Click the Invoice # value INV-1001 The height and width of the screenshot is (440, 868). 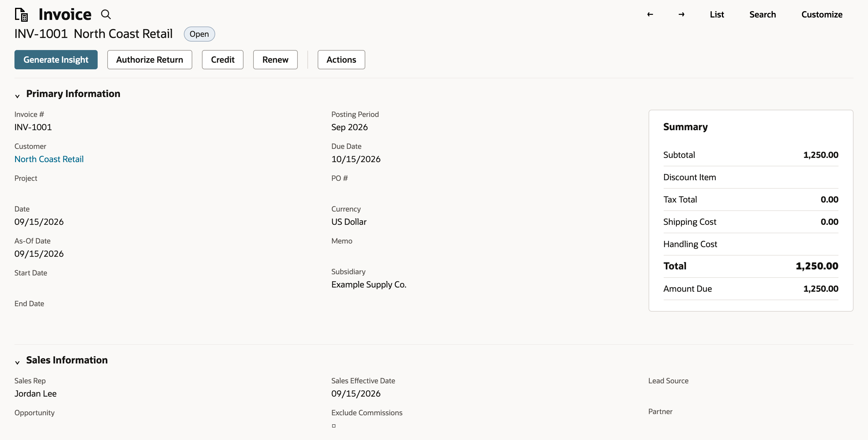[33, 127]
